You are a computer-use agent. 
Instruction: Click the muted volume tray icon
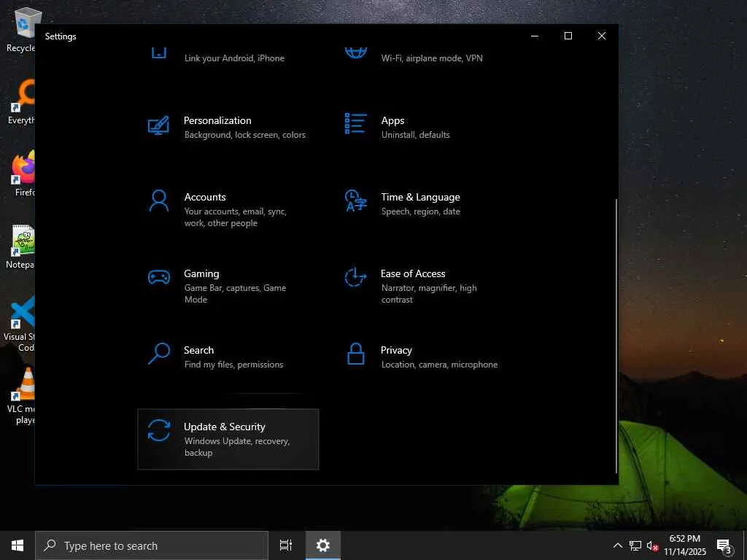click(x=653, y=545)
